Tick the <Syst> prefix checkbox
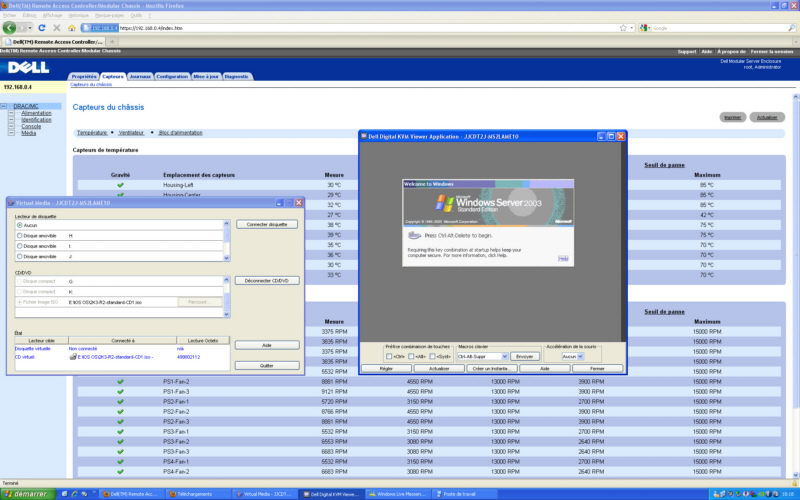 tap(432, 356)
